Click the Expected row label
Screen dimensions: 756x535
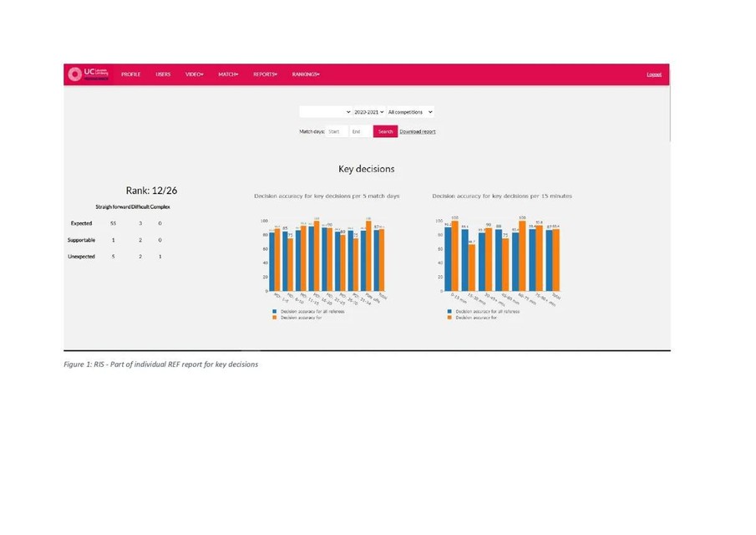coord(81,223)
